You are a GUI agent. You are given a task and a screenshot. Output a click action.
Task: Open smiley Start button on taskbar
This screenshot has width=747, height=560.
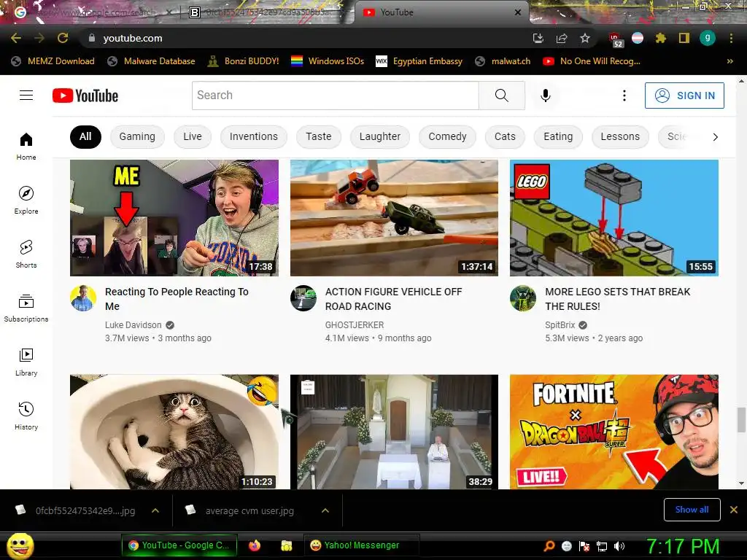click(x=20, y=546)
